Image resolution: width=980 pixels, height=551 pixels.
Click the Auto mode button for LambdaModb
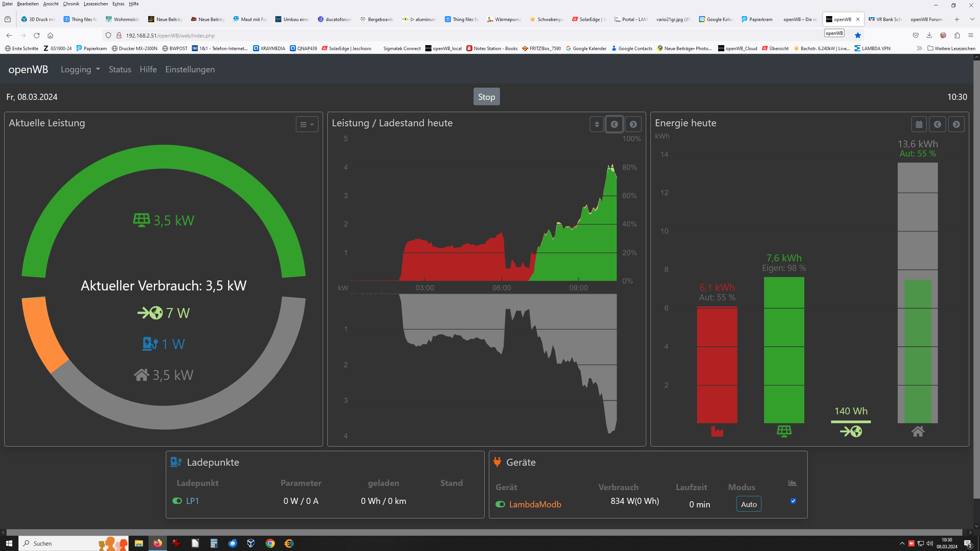click(748, 504)
